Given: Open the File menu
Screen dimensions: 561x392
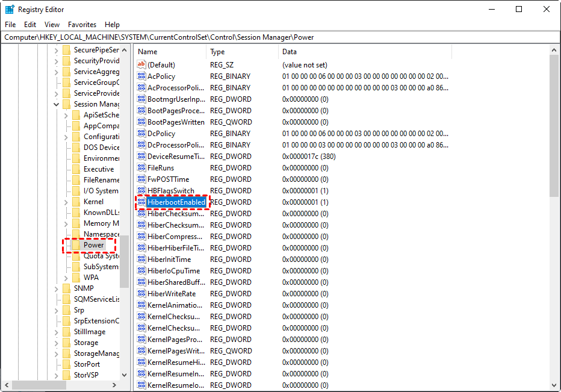Looking at the screenshot, I should (10, 24).
